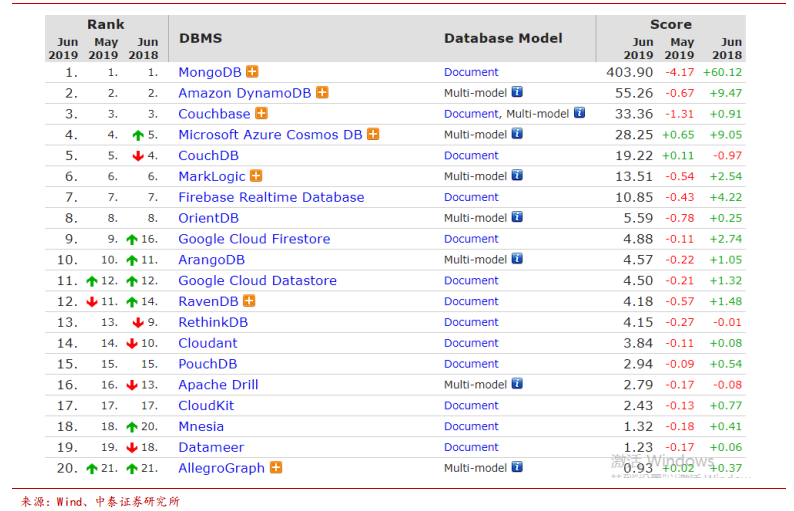Open the Apache Drill link
The image size is (794, 511).
click(218, 385)
